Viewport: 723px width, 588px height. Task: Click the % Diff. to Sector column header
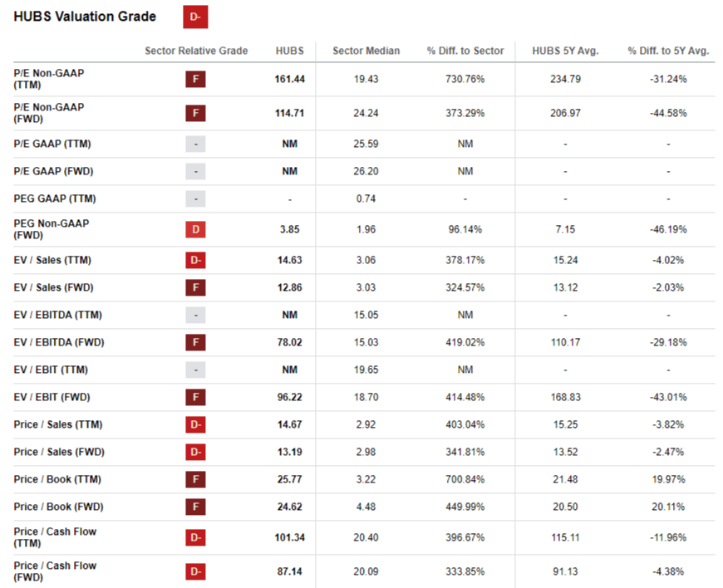point(465,51)
